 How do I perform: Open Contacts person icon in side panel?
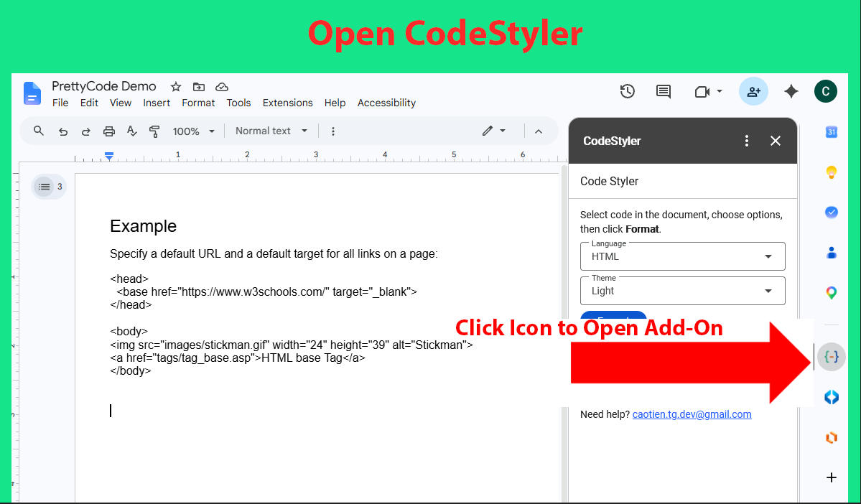point(832,253)
